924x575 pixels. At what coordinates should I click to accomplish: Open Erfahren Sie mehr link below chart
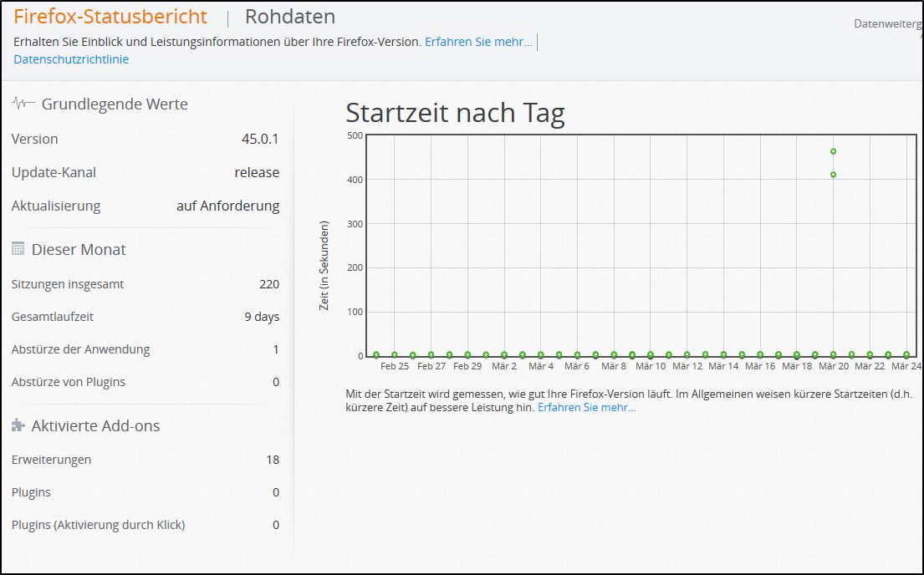pos(586,408)
